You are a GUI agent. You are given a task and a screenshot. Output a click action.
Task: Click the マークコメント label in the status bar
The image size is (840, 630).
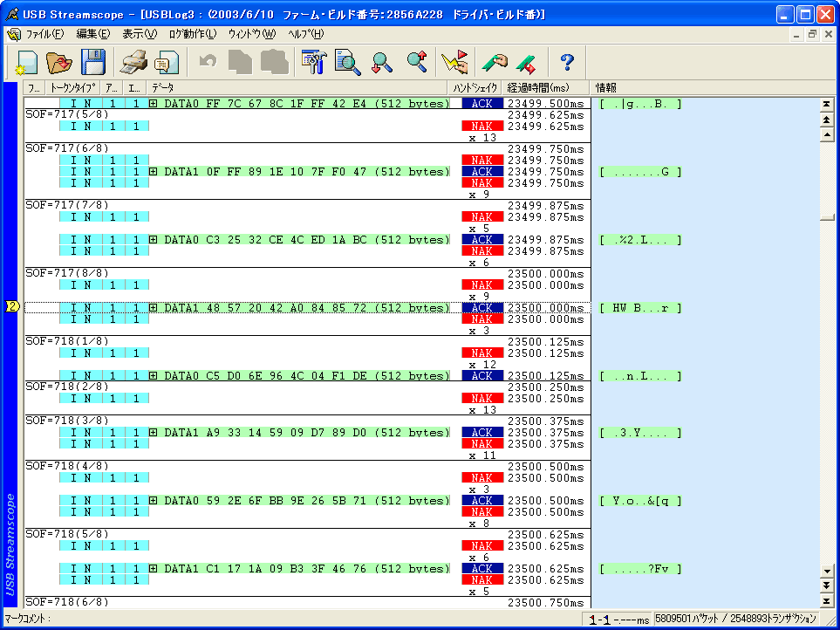pyautogui.click(x=28, y=619)
